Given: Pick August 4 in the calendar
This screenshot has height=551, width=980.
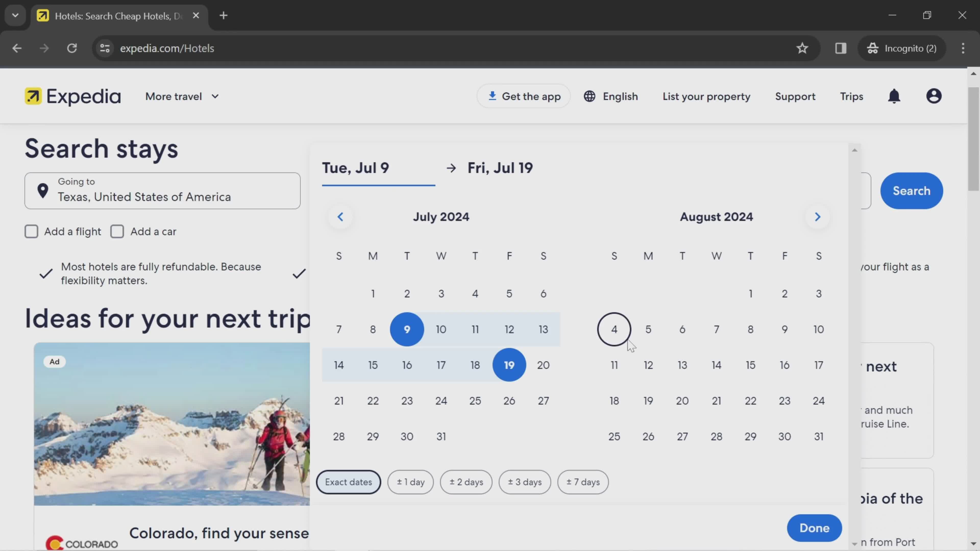Looking at the screenshot, I should pyautogui.click(x=614, y=329).
